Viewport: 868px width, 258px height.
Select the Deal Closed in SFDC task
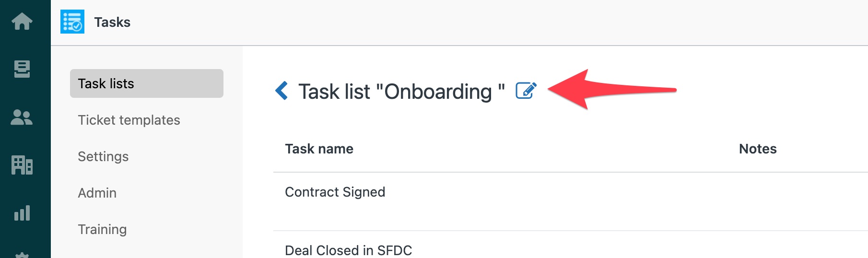click(x=349, y=250)
